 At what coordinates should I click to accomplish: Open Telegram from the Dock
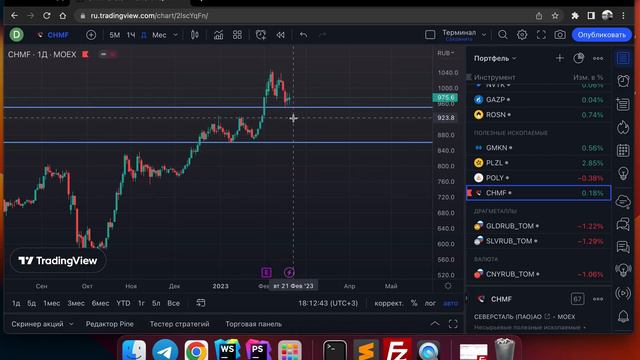[165, 350]
